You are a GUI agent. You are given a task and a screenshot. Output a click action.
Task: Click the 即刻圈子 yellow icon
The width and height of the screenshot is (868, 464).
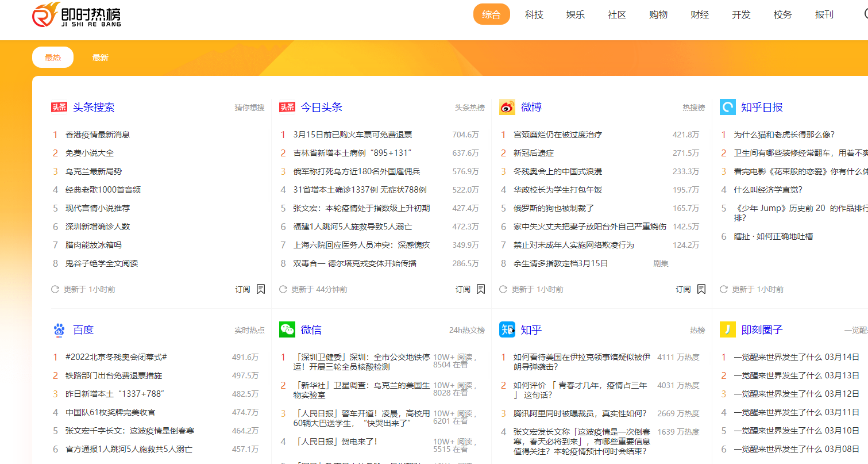coord(727,329)
